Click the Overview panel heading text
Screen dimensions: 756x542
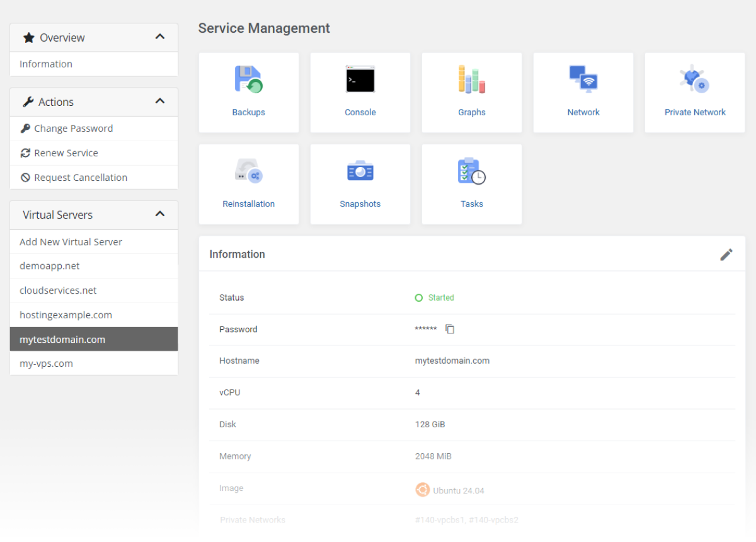tap(62, 38)
